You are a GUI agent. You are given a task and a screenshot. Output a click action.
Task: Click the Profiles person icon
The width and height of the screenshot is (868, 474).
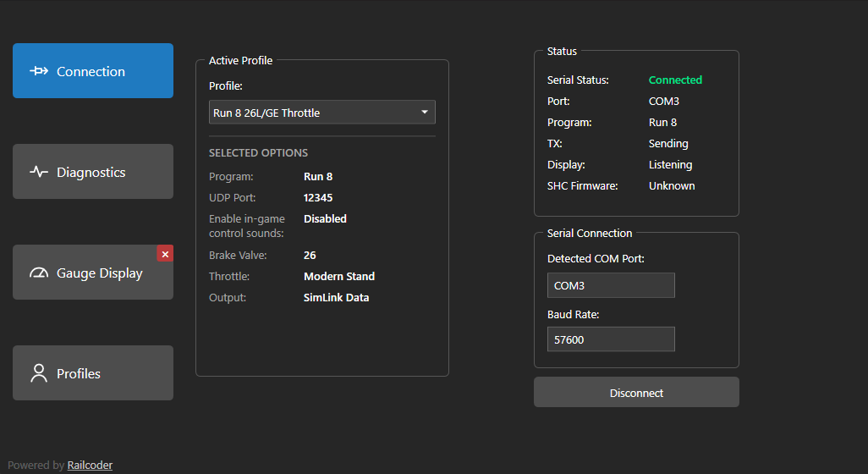tap(39, 373)
